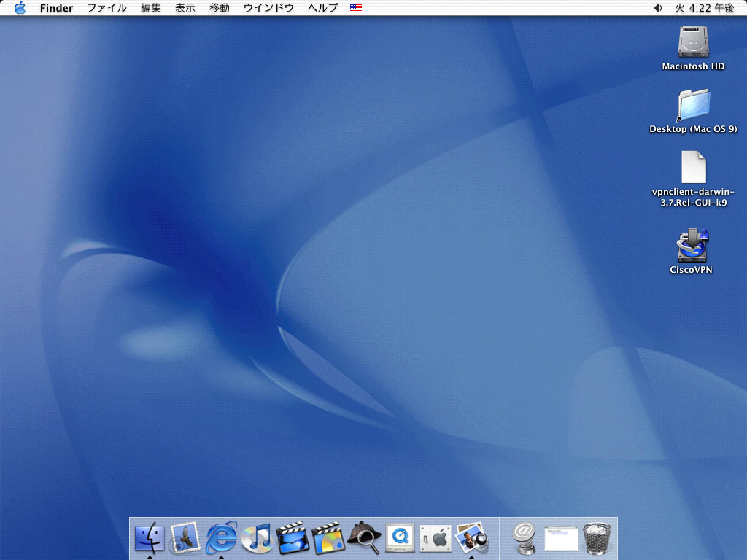Screen dimensions: 747x560
Task: Open the Apple menu
Action: (x=20, y=7)
